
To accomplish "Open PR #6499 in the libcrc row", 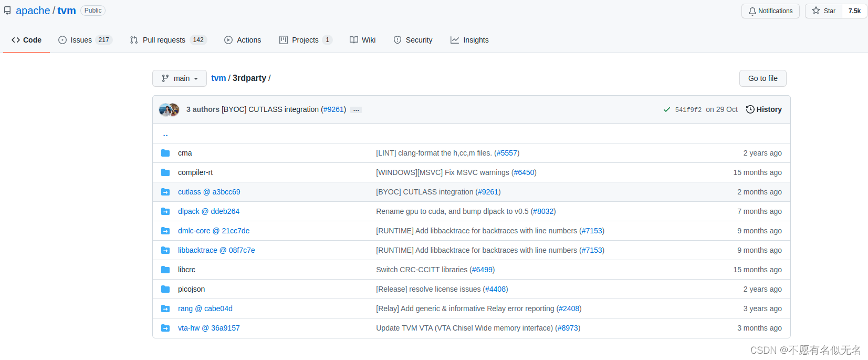I will tap(482, 270).
